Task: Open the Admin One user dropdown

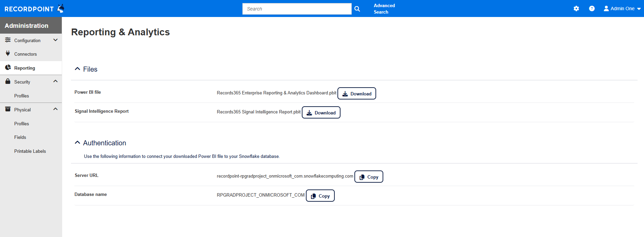Action: click(x=622, y=9)
